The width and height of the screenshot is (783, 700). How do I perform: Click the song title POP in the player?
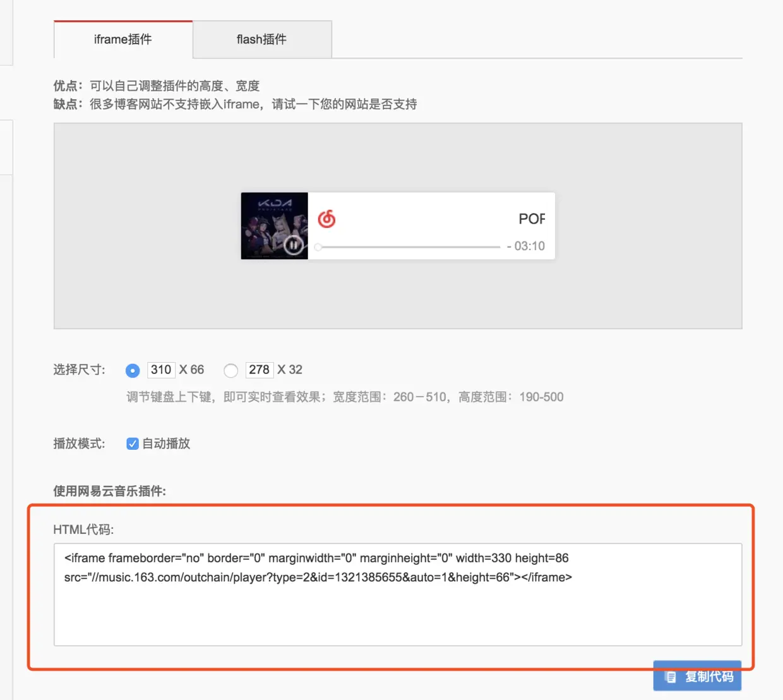532,219
